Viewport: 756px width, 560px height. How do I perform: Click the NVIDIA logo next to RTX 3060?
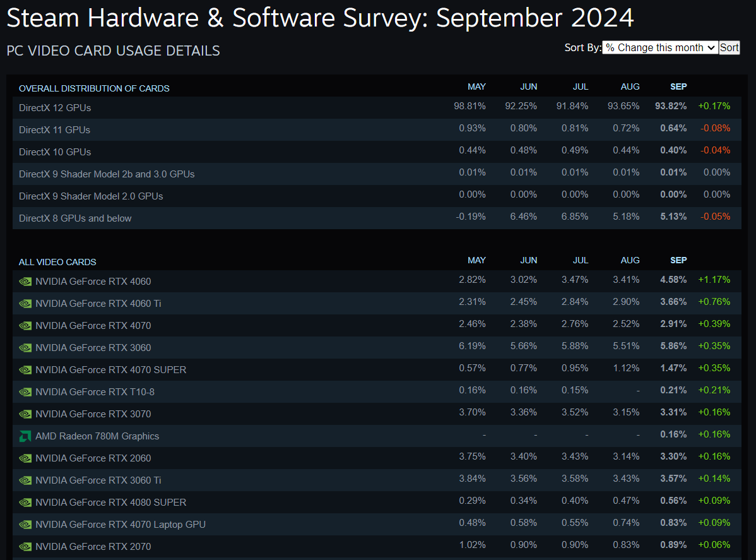[25, 348]
